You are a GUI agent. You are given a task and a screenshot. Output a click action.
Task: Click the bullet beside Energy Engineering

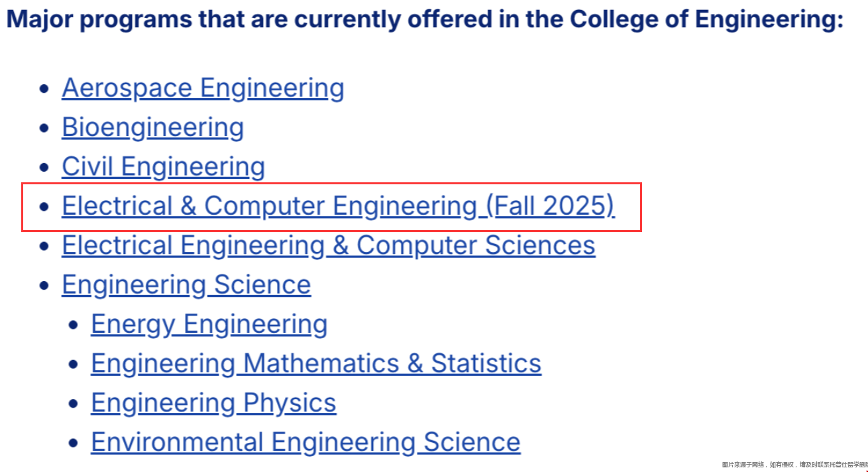(x=74, y=325)
